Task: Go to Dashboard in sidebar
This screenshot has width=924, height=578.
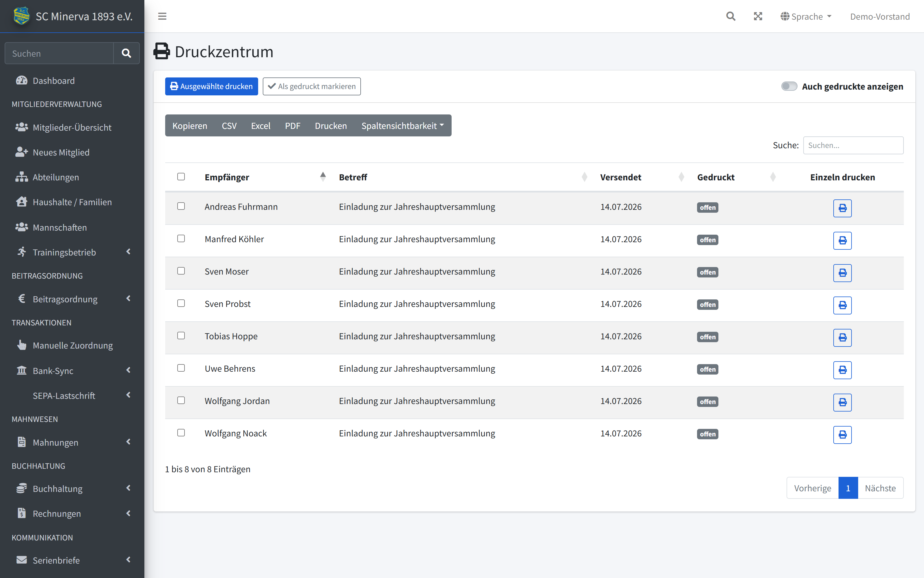Action: click(x=72, y=80)
